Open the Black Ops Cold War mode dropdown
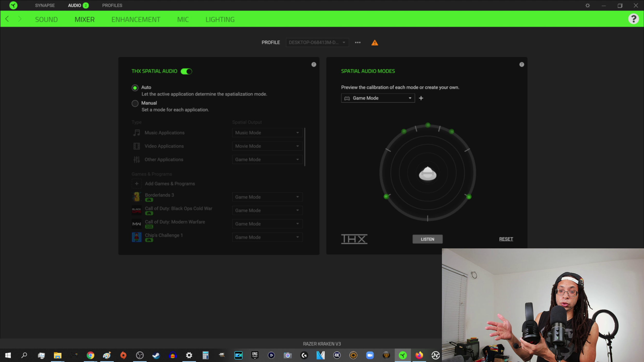This screenshot has height=362, width=644. point(267,210)
